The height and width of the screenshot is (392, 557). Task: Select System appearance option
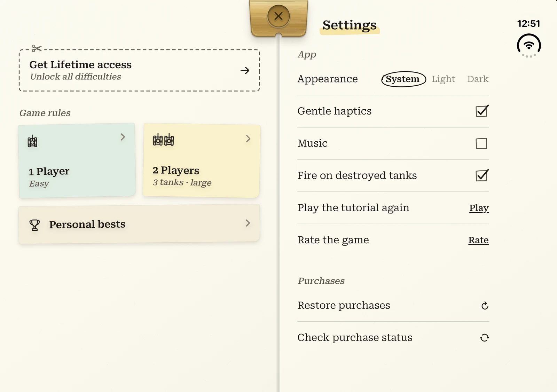click(403, 79)
